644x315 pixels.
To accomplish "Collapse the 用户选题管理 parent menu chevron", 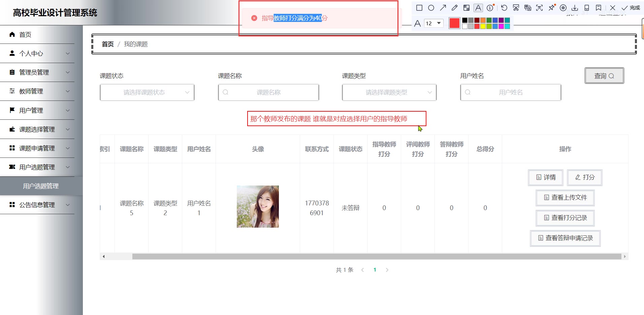I will click(x=68, y=167).
